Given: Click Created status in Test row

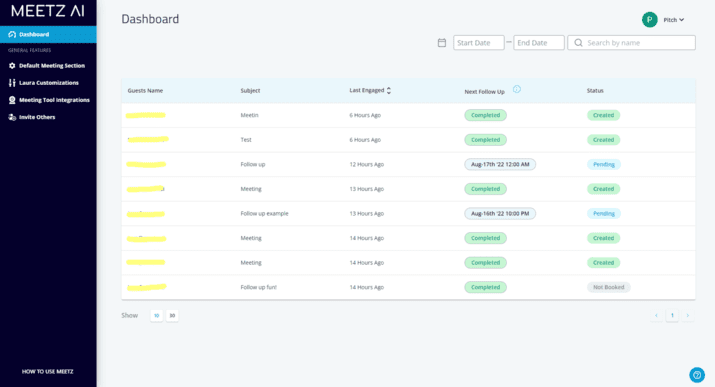Looking at the screenshot, I should click(603, 140).
